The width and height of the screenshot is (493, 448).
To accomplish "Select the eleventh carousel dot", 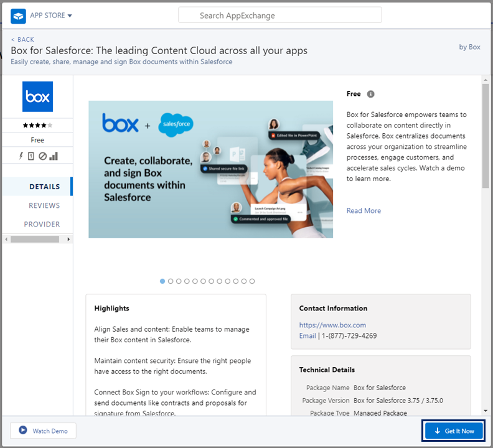I will pyautogui.click(x=244, y=281).
